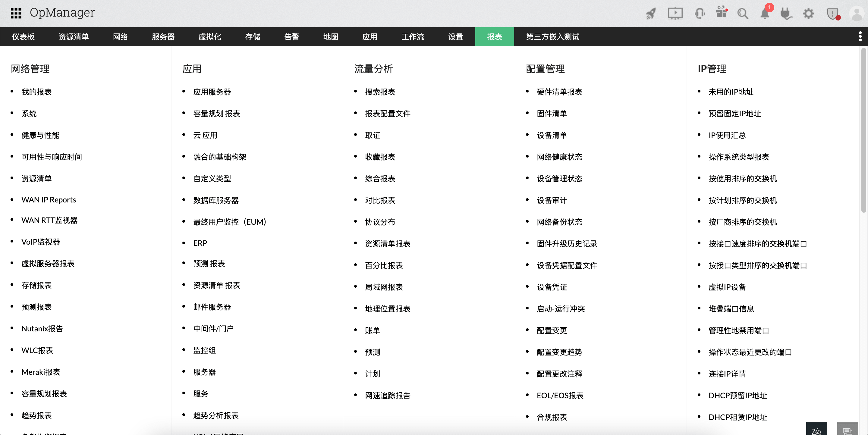Image resolution: width=868 pixels, height=435 pixels.
Task: Select the 第三方嵌入测试 menu item
Action: click(x=552, y=37)
